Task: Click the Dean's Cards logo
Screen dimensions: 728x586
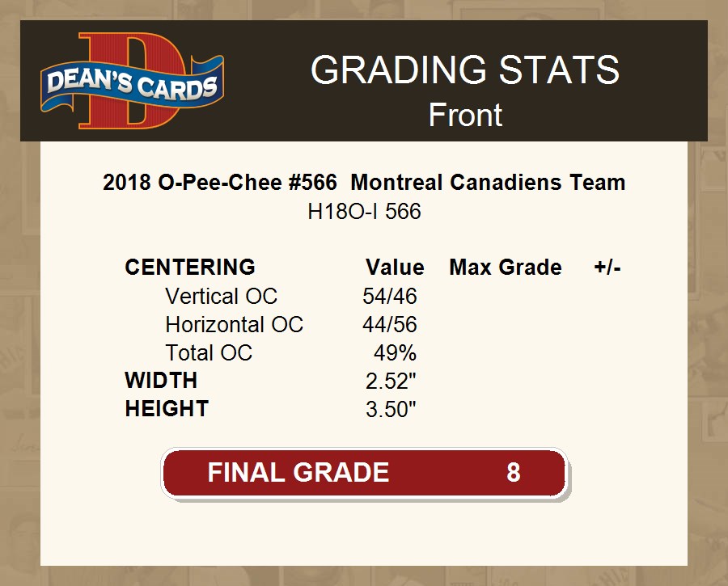Action: 133,82
